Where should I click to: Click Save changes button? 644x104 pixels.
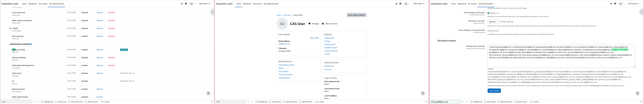(x=494, y=91)
